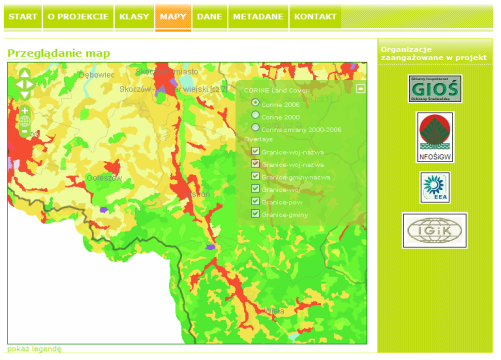Toggle first Granice-woj-nazwa overlay checkbox
The width and height of the screenshot is (501, 360).
255,151
